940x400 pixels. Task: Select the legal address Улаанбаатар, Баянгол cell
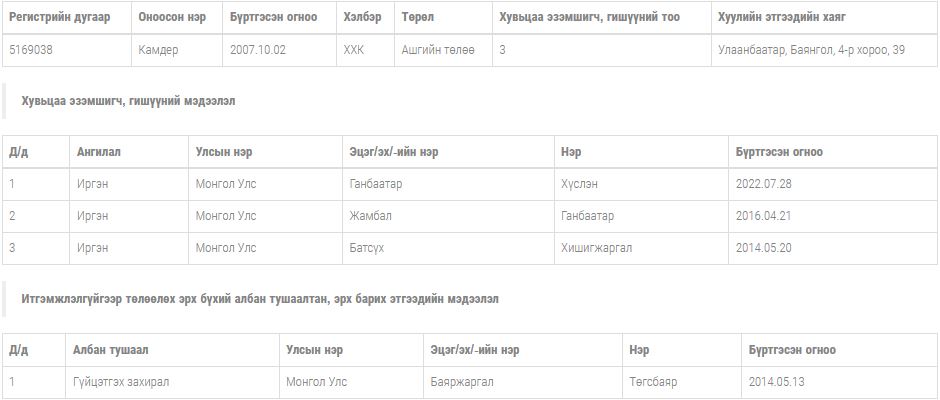[x=811, y=50]
